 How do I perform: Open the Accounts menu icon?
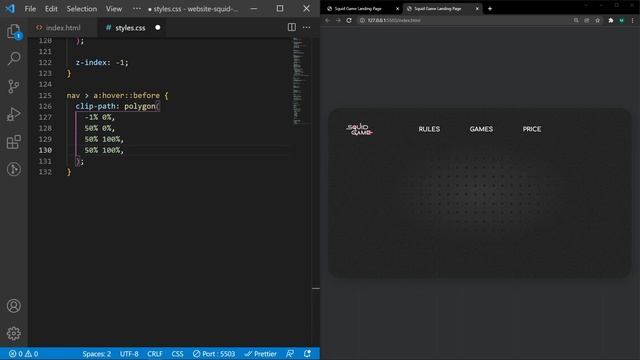(13, 306)
